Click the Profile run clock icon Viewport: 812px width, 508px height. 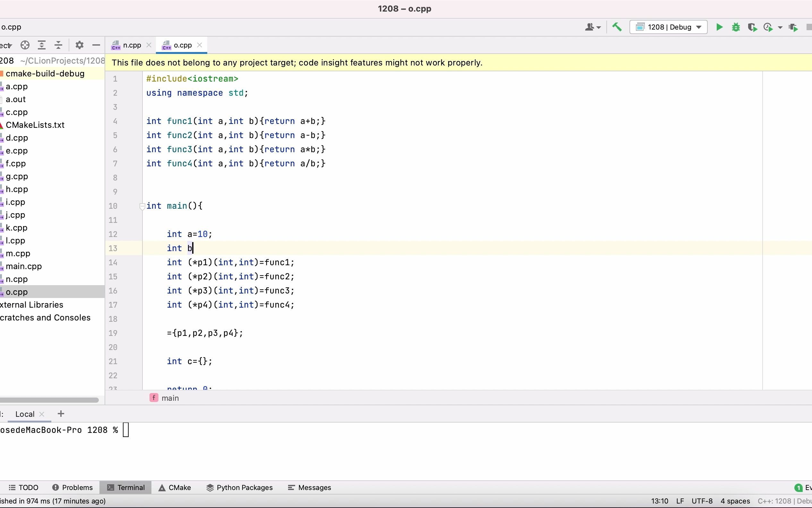click(768, 27)
